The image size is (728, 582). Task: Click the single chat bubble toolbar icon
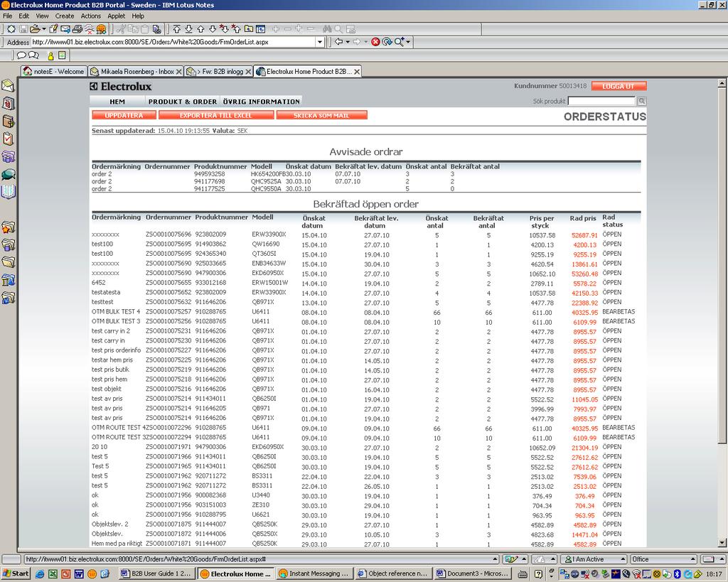pos(21,55)
